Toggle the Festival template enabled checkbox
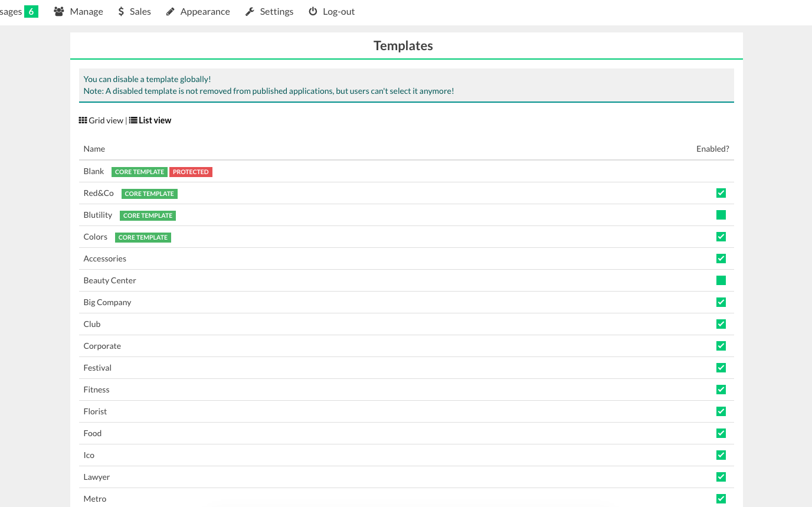This screenshot has height=507, width=812. [x=721, y=368]
